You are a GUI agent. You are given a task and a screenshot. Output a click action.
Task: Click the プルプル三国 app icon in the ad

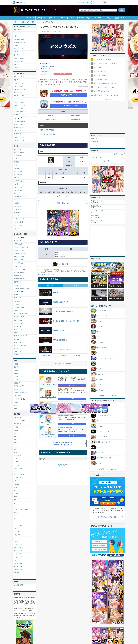coord(44,104)
